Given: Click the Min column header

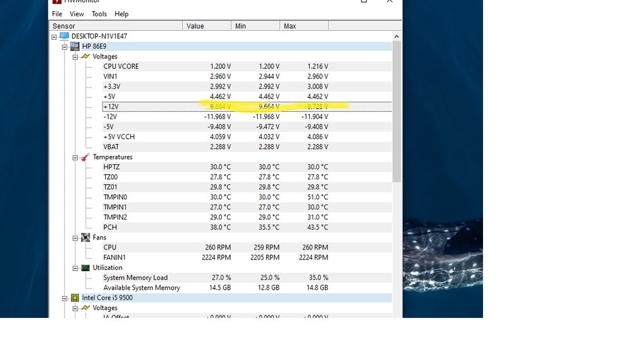Looking at the screenshot, I should point(255,26).
